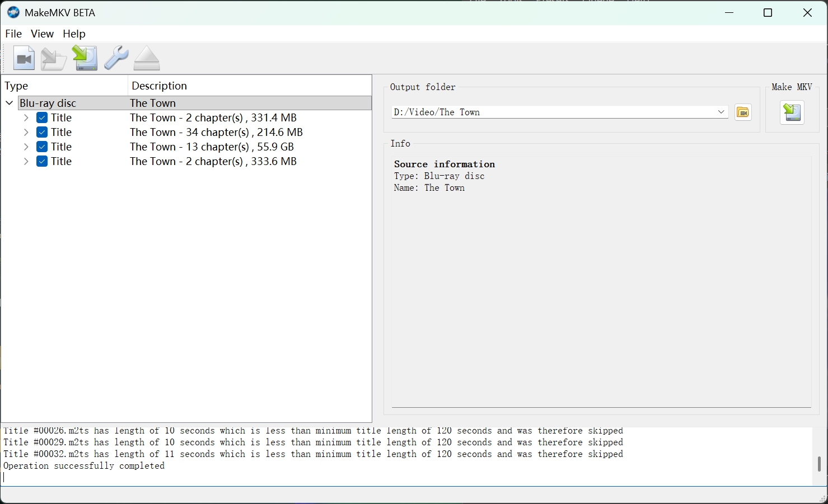This screenshot has width=828, height=504.
Task: Expand the 214.6 MB title row
Action: 26,132
